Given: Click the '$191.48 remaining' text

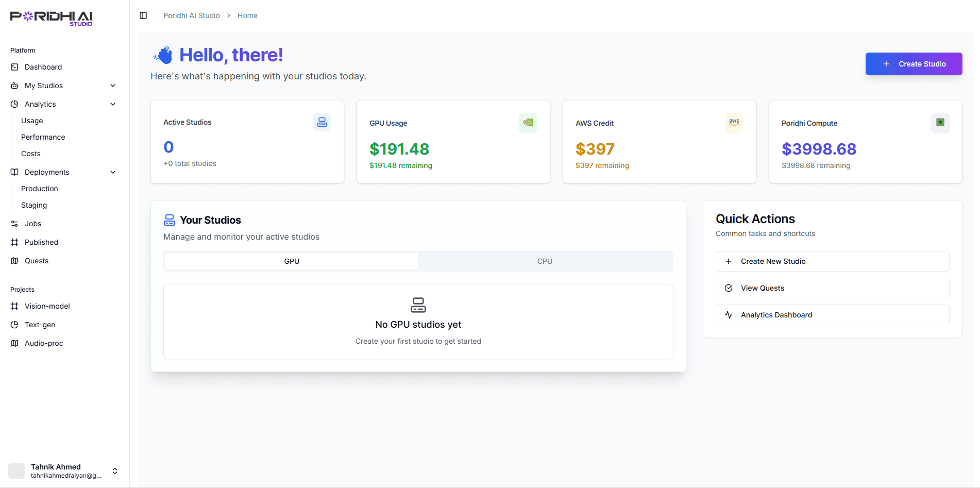Looking at the screenshot, I should [401, 165].
